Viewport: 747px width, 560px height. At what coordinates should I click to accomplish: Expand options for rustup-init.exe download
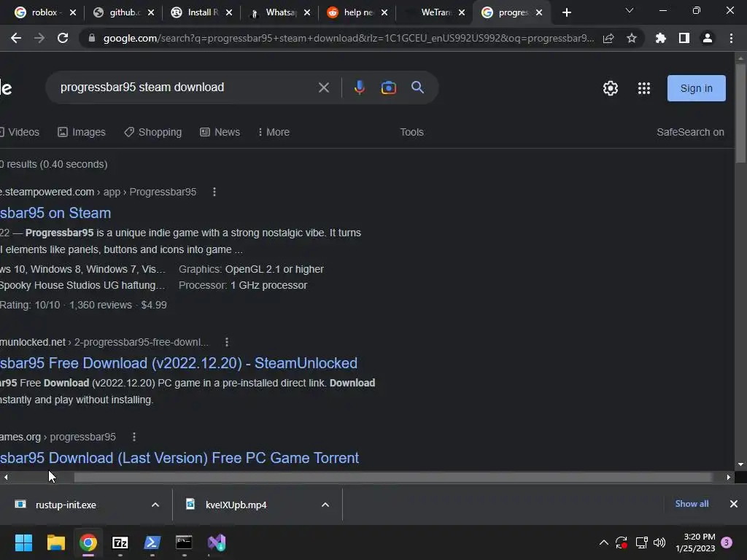155,505
